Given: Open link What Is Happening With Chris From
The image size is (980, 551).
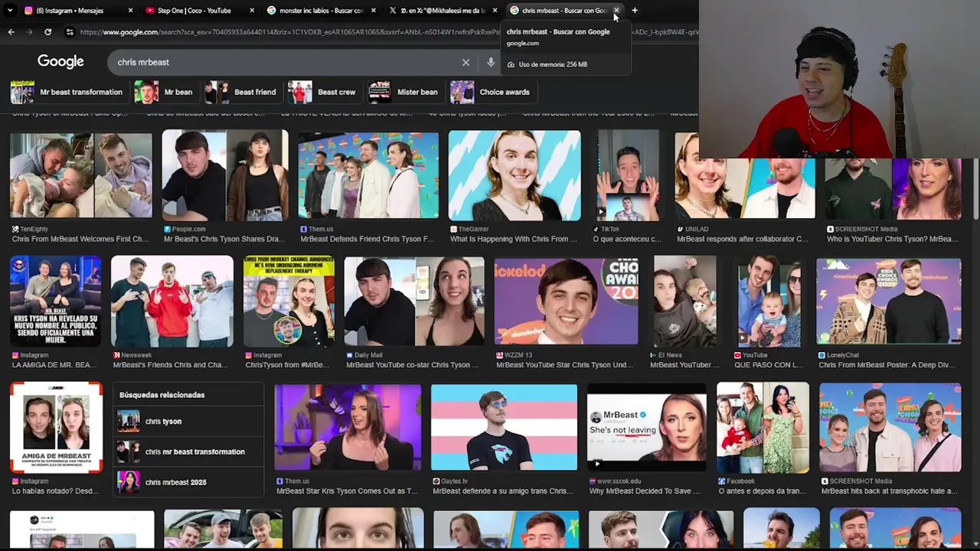Looking at the screenshot, I should click(514, 239).
